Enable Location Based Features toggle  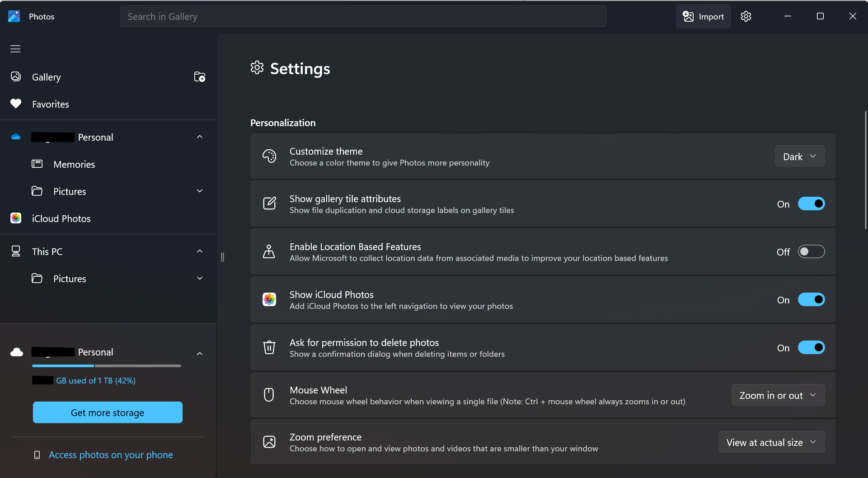click(811, 252)
